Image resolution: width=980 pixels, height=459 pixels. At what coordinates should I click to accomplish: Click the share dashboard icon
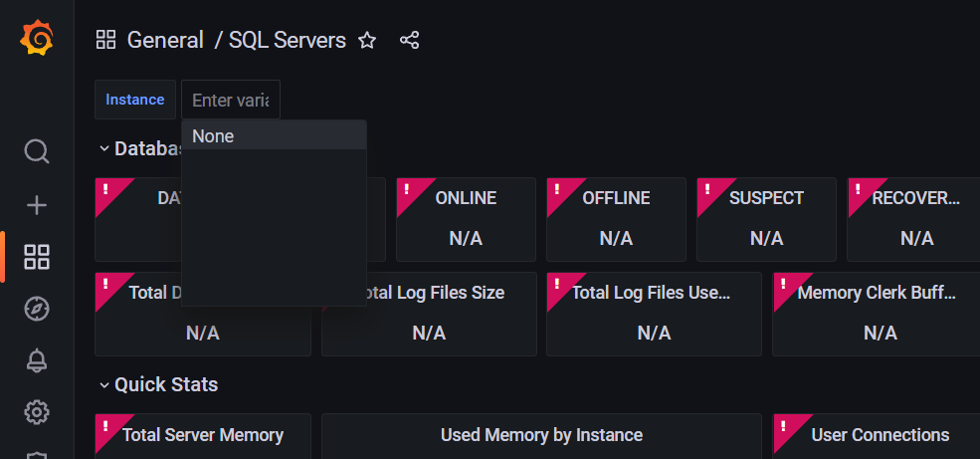coord(409,41)
